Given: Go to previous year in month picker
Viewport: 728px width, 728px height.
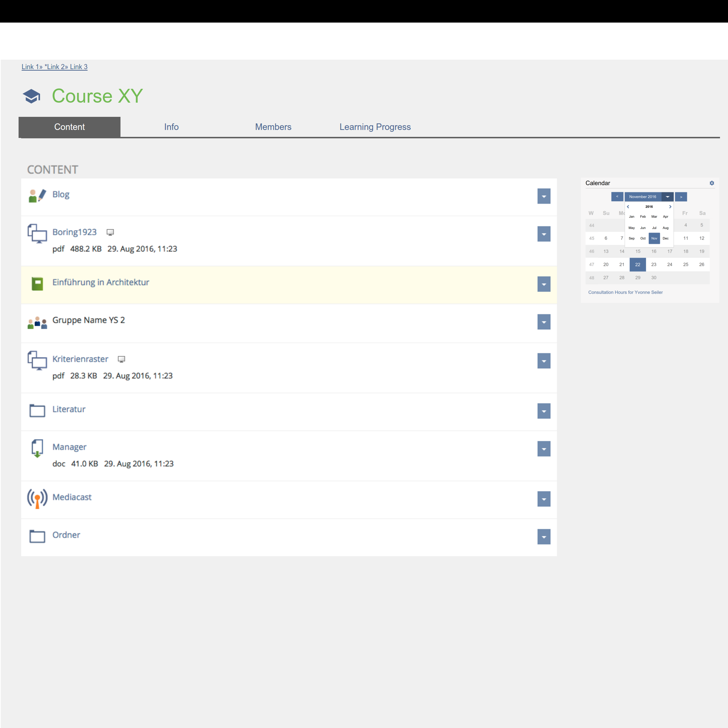Looking at the screenshot, I should 628,206.
